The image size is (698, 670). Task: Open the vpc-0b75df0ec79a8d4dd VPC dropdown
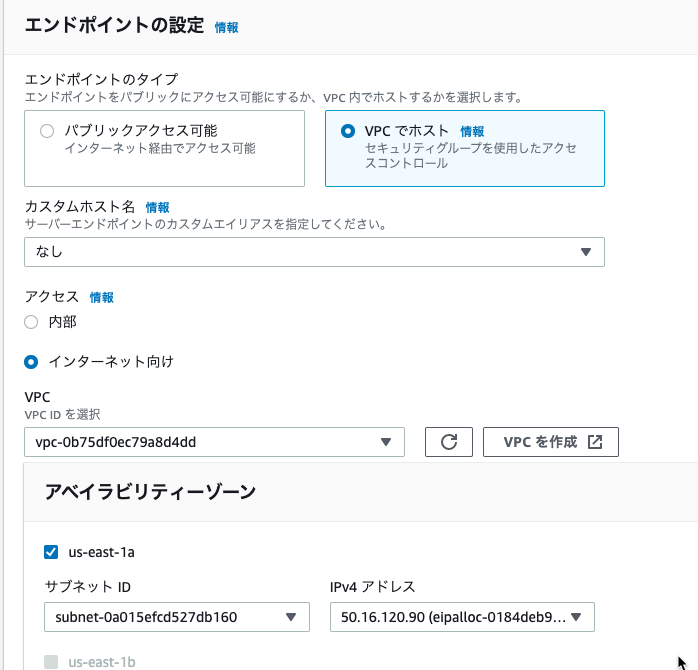pos(214,442)
